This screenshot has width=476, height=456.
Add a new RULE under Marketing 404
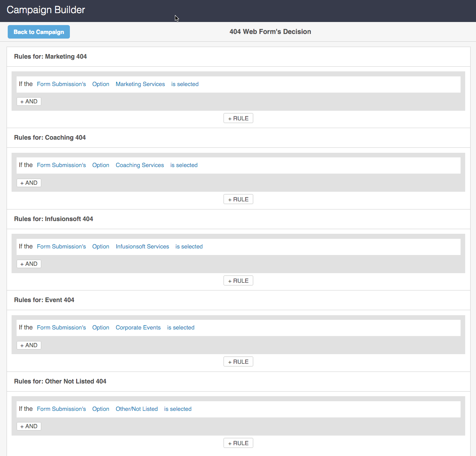coord(238,118)
